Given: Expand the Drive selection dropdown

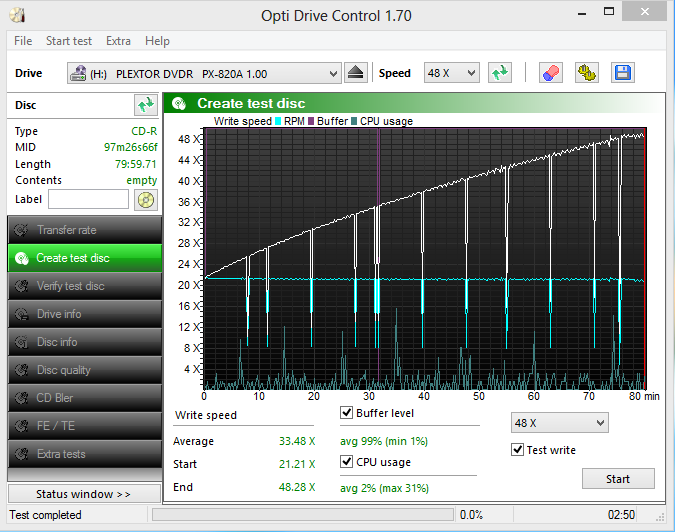Looking at the screenshot, I should tap(204, 74).
